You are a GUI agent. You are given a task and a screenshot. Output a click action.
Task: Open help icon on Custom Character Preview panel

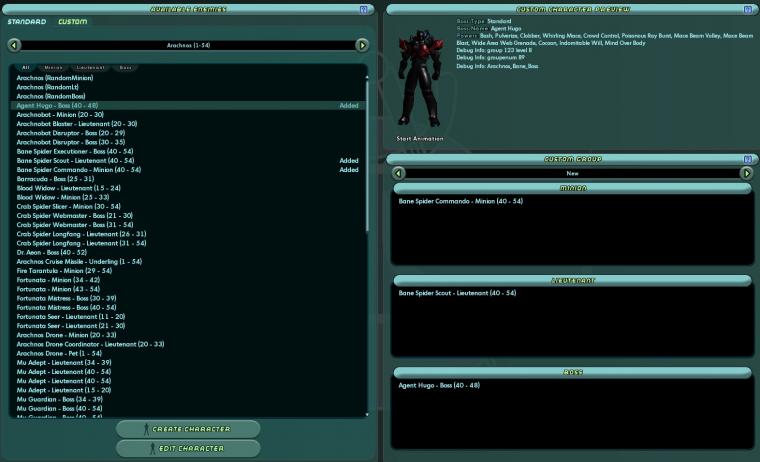point(747,9)
